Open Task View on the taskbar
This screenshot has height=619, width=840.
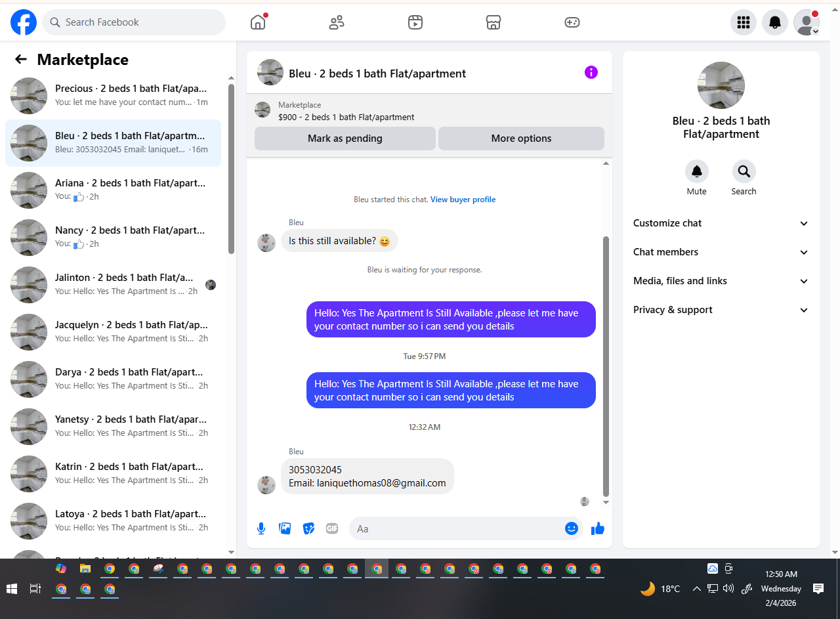(35, 589)
